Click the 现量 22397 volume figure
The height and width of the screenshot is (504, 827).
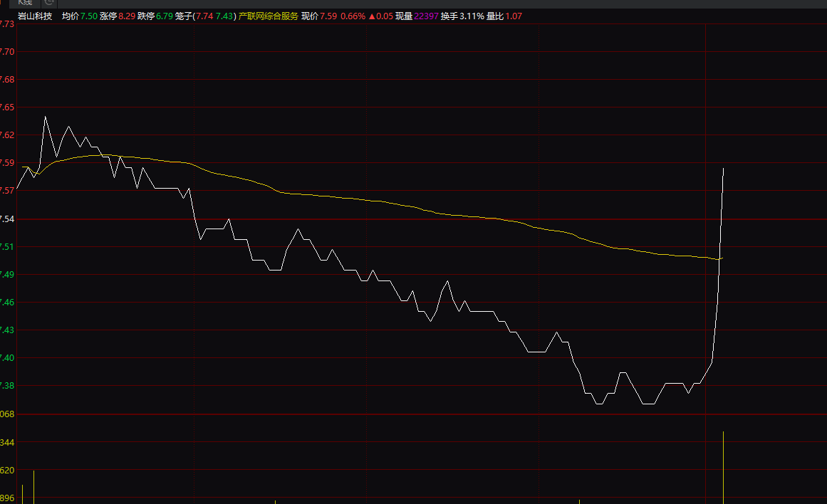pos(417,16)
